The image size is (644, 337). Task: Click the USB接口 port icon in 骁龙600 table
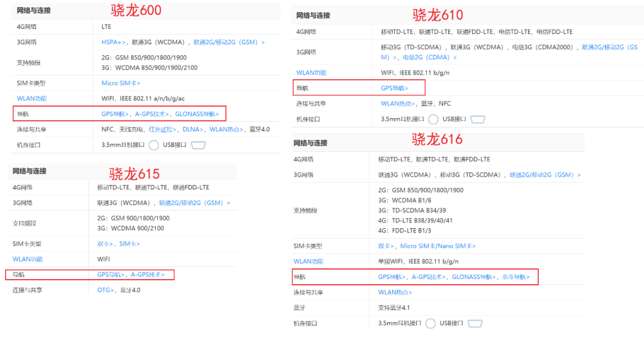(x=198, y=145)
